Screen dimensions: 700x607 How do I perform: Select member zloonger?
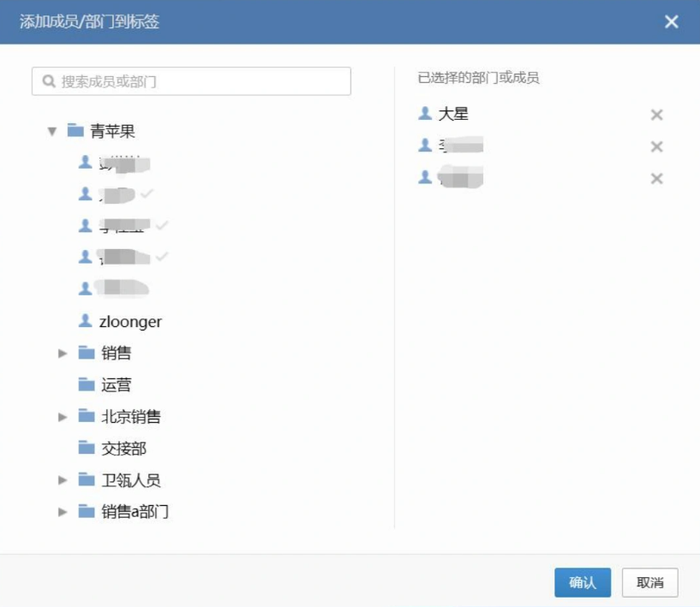click(130, 322)
